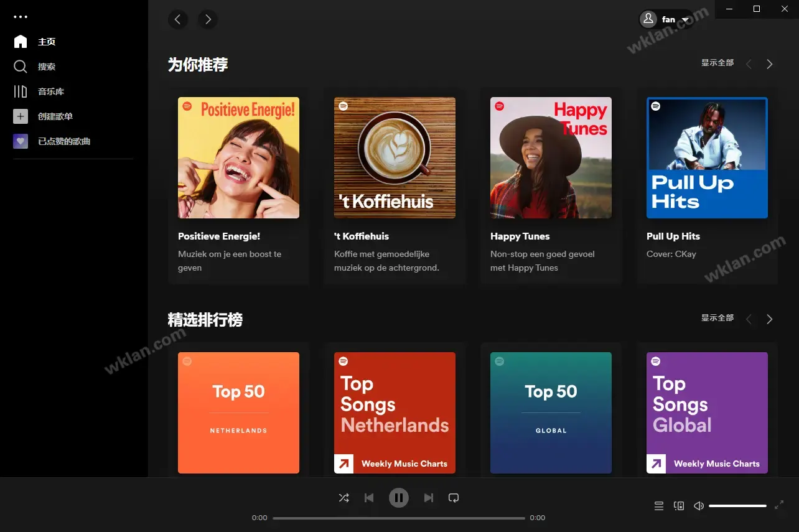Click the Pull Up Hits title text
The image size is (799, 532).
click(x=673, y=236)
